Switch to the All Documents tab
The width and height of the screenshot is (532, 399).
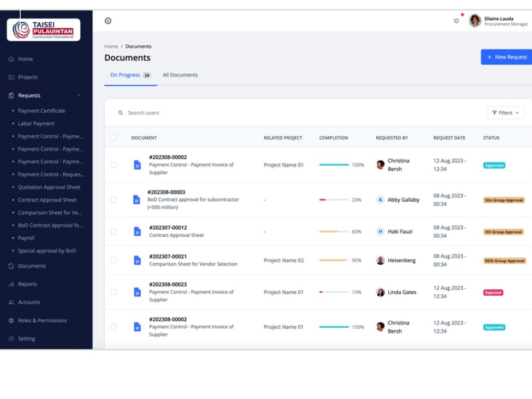[180, 76]
